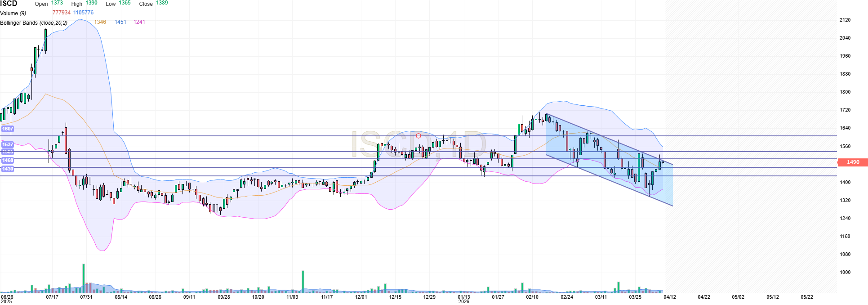Viewport: 868px width, 305px height.
Task: Click Bollinger middle band value 1346
Action: 100,22
